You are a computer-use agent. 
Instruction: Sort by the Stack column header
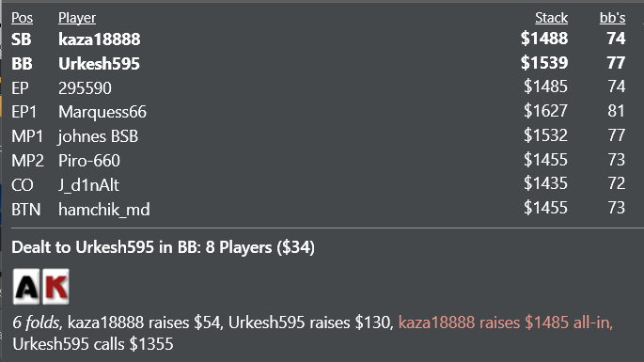pos(551,18)
